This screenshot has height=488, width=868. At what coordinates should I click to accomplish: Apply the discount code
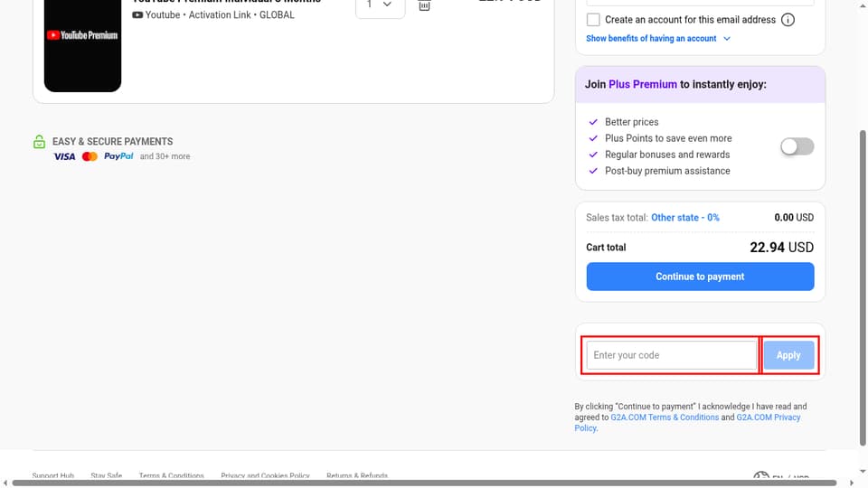[788, 355]
